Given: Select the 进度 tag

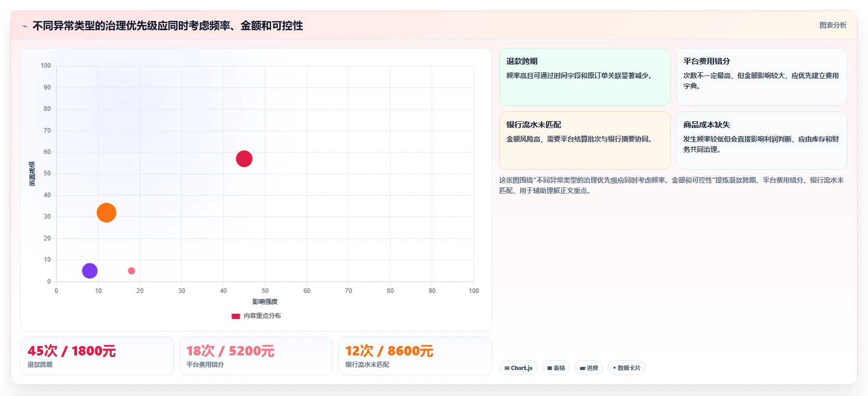Looking at the screenshot, I should (x=589, y=368).
